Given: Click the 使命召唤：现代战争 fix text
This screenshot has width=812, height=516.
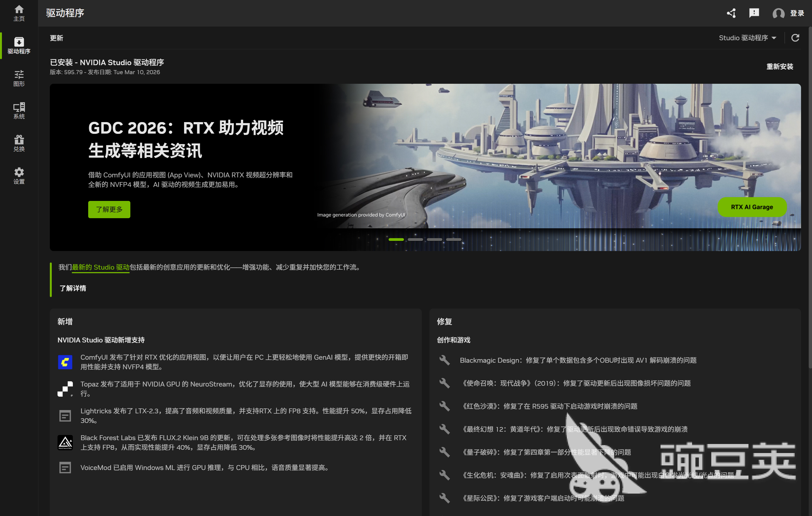Looking at the screenshot, I should [577, 383].
